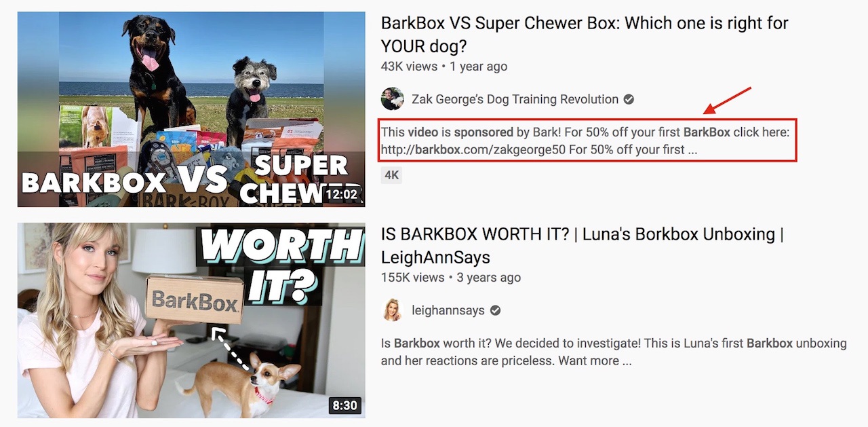Visit Zak George's Dog Training Revolution channel
This screenshot has height=427, width=868.
click(x=515, y=99)
